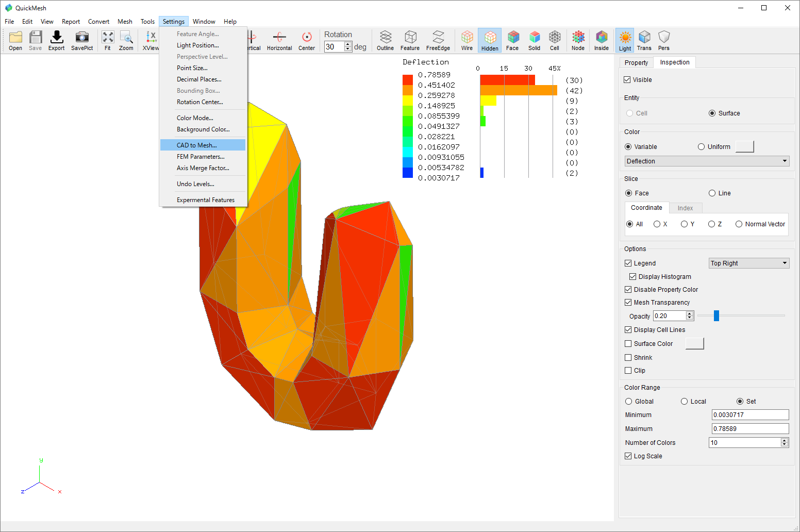Click the Center rotation icon
Image resolution: width=800 pixels, height=532 pixels.
pos(307,40)
